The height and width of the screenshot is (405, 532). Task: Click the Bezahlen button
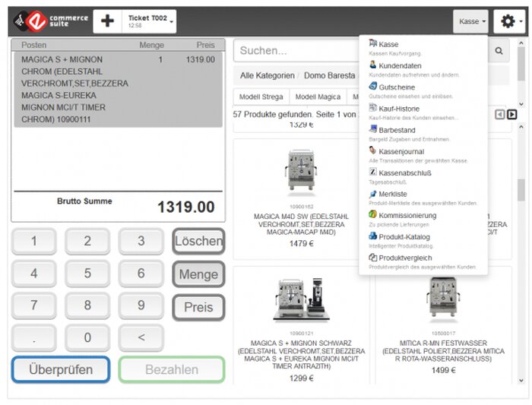172,369
